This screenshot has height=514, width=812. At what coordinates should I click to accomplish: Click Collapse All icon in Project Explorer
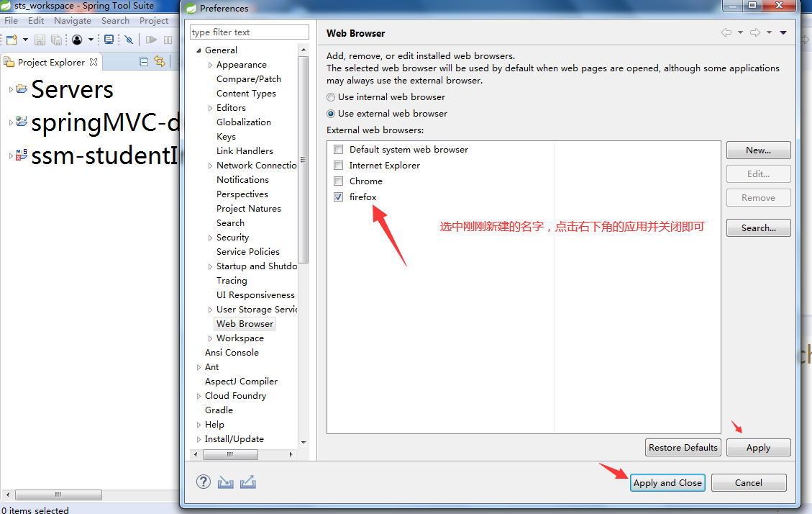[x=144, y=62]
